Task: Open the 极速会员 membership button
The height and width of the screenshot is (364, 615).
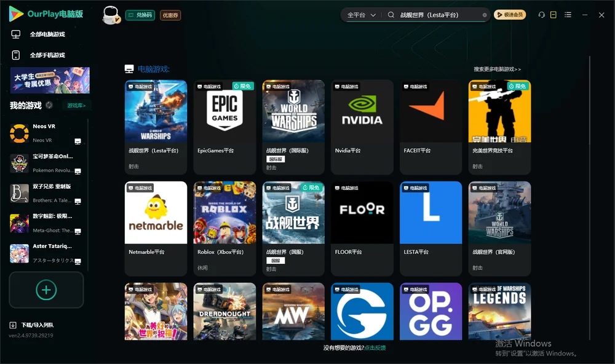Action: coord(509,15)
